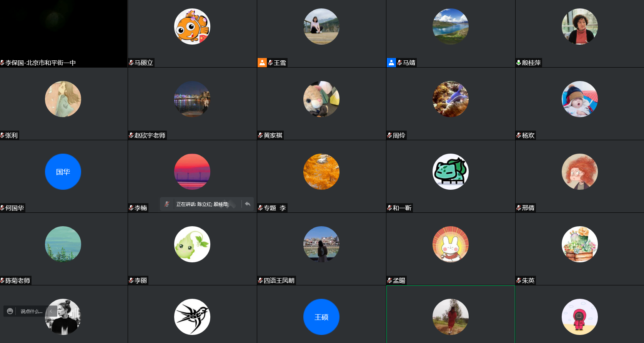Click the '说点什么...' chat input field
This screenshot has height=343, width=644.
31,312
